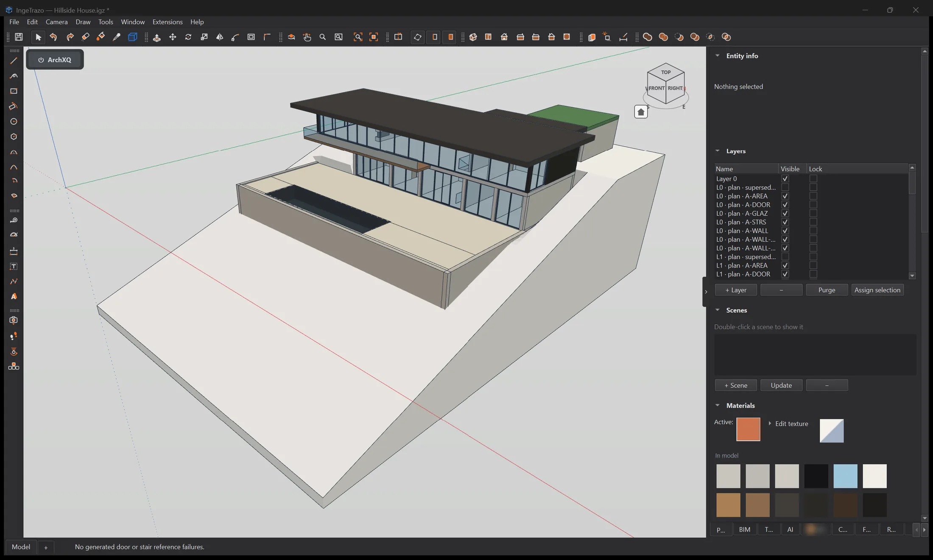
Task: Click the + Scene button
Action: coord(736,385)
